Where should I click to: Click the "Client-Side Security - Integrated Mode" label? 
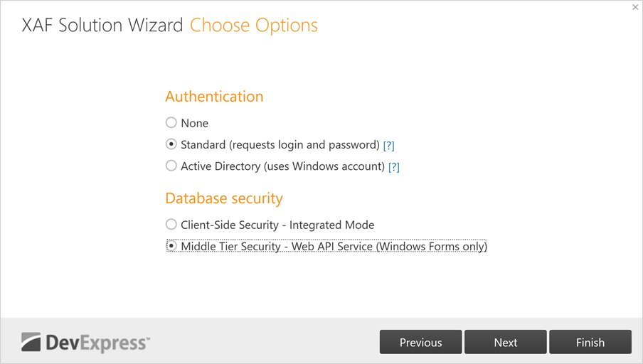277,225
